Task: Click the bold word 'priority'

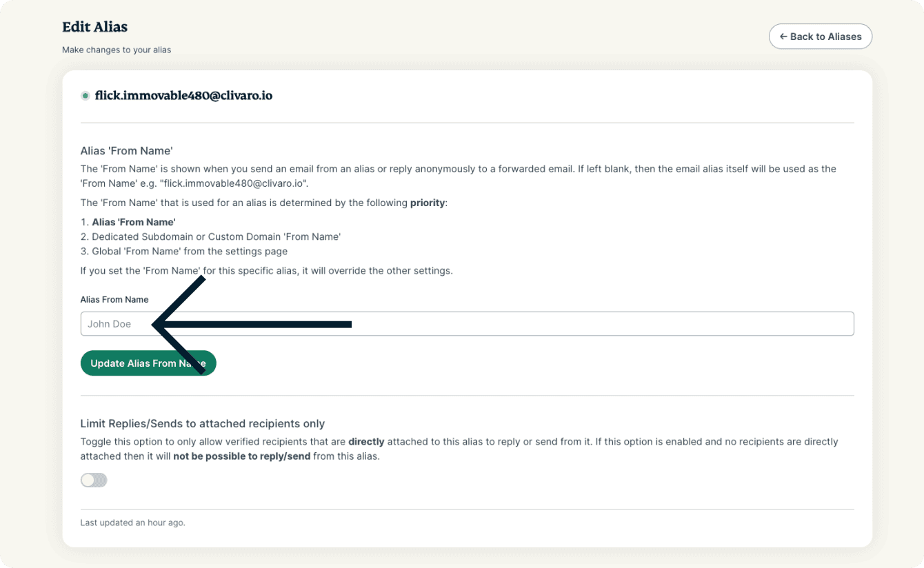Action: [428, 203]
